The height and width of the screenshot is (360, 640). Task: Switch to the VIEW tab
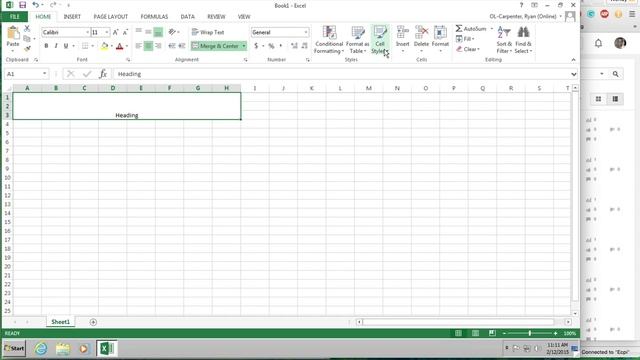pyautogui.click(x=244, y=16)
